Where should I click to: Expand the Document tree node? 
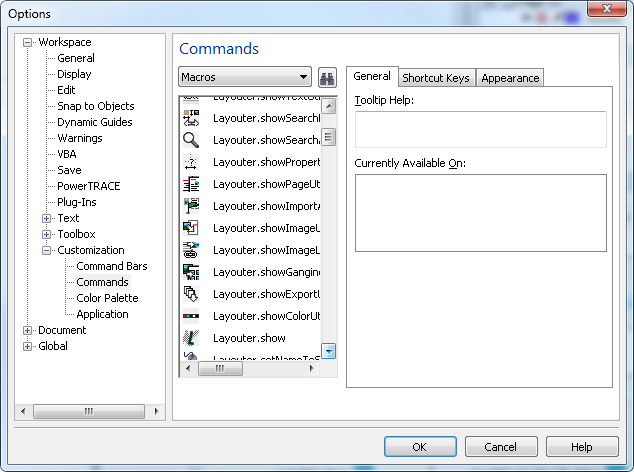click(x=27, y=330)
